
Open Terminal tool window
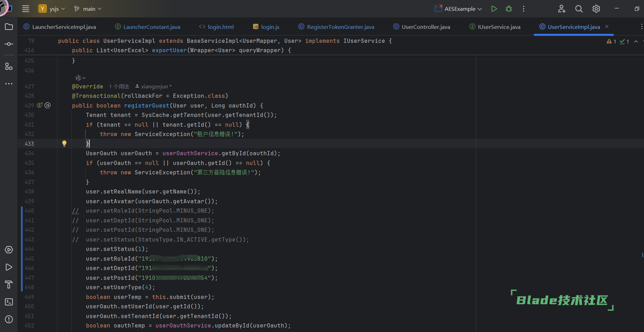click(9, 302)
